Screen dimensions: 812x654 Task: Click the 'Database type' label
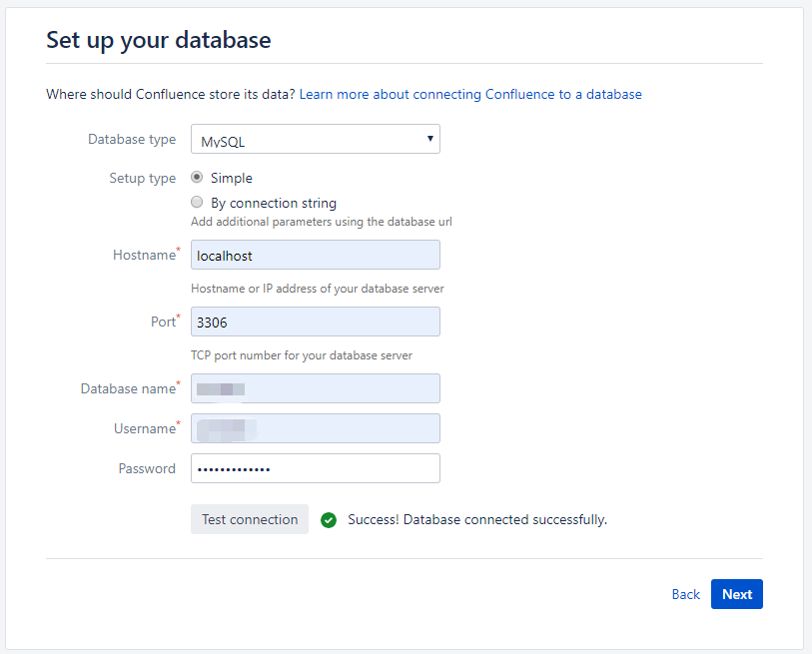pos(132,140)
